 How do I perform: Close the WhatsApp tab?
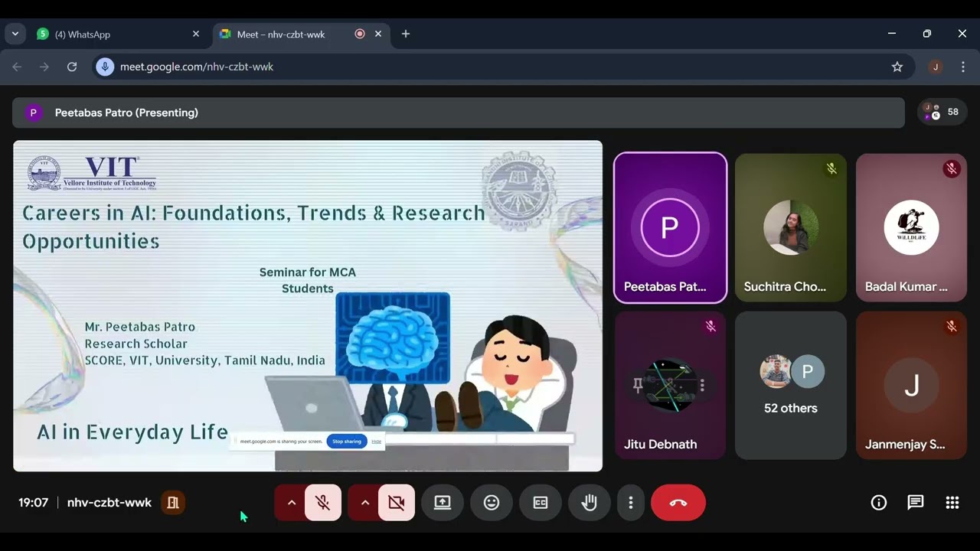[196, 34]
